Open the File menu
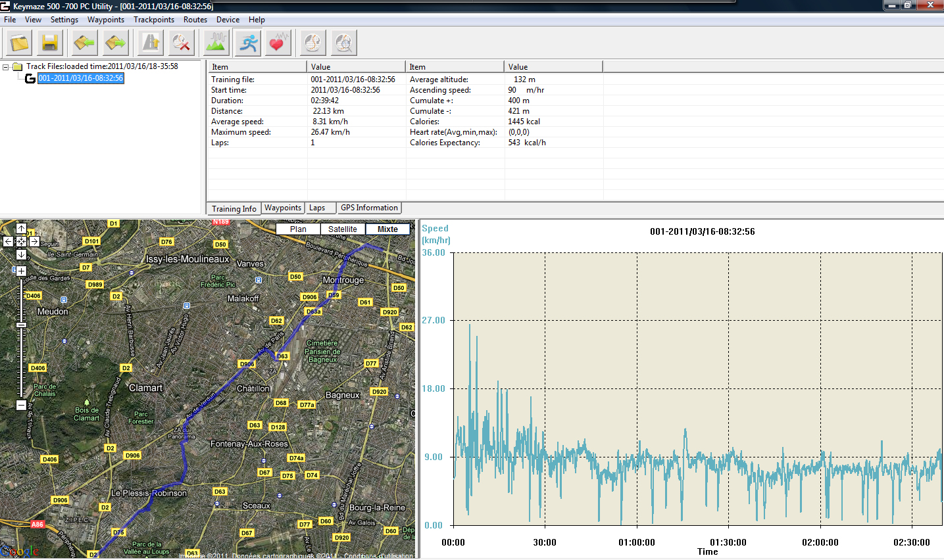Screen dimensions: 944x560 pos(10,20)
